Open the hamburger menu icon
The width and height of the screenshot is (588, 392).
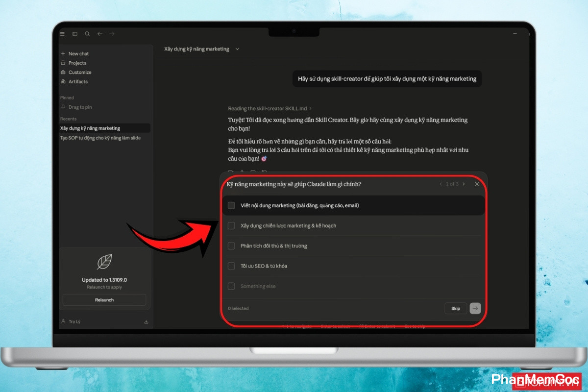(x=62, y=34)
